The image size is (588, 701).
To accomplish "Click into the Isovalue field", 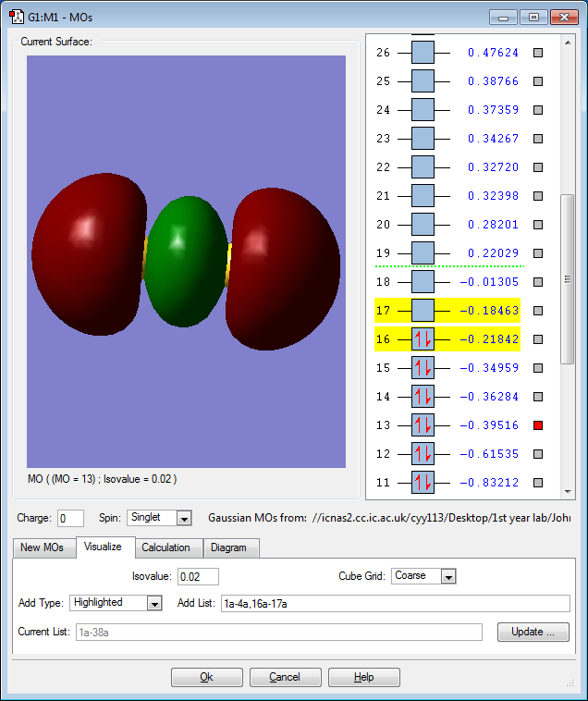I will (x=198, y=577).
